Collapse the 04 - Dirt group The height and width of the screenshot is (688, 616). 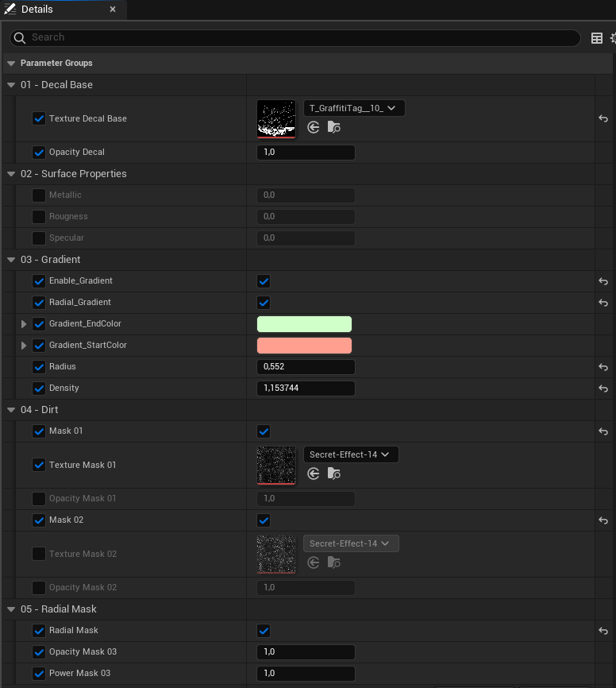click(11, 410)
